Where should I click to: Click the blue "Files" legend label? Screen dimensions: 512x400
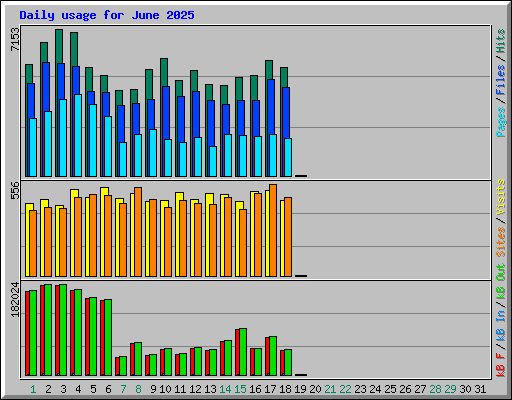[x=501, y=80]
